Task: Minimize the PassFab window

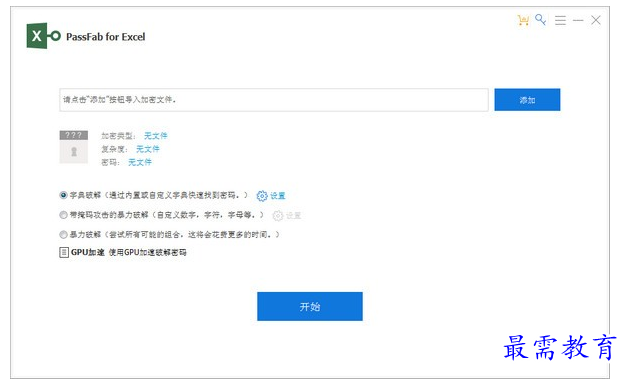Action: [578, 20]
